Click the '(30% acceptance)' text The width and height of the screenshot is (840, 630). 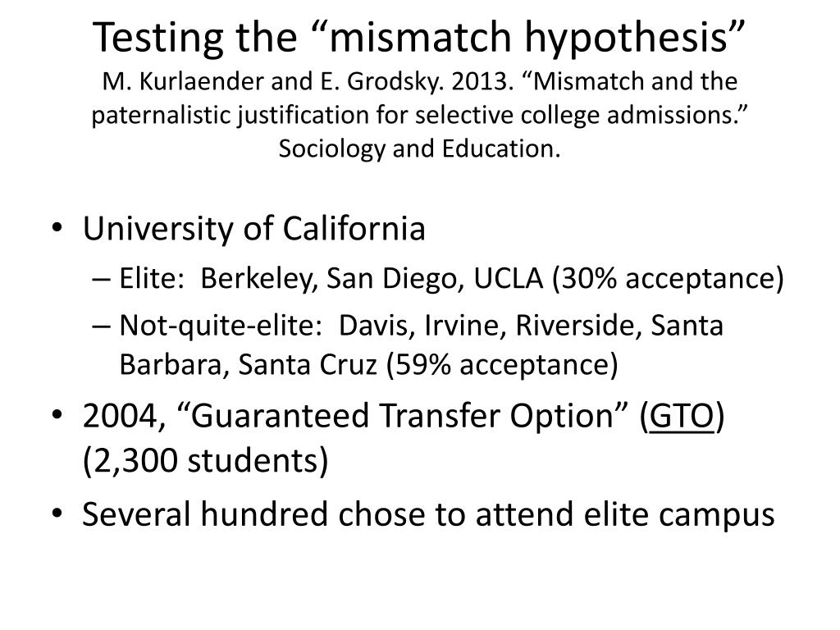668,279
